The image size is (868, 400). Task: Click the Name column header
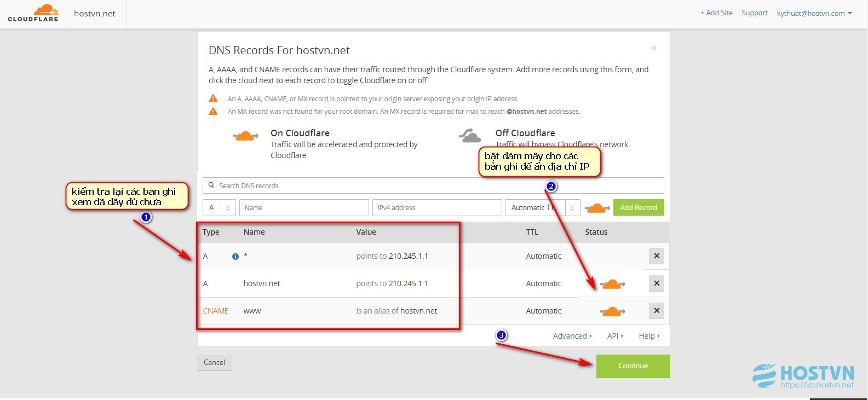tap(254, 232)
